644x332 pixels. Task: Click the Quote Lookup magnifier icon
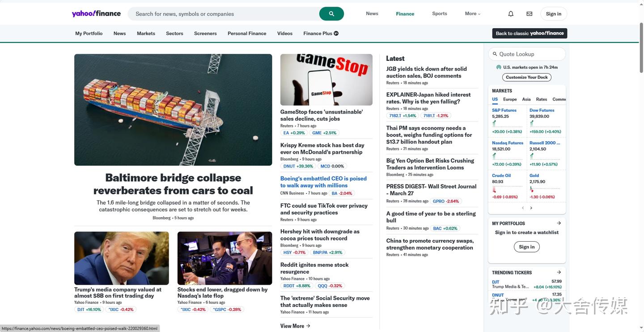495,54
